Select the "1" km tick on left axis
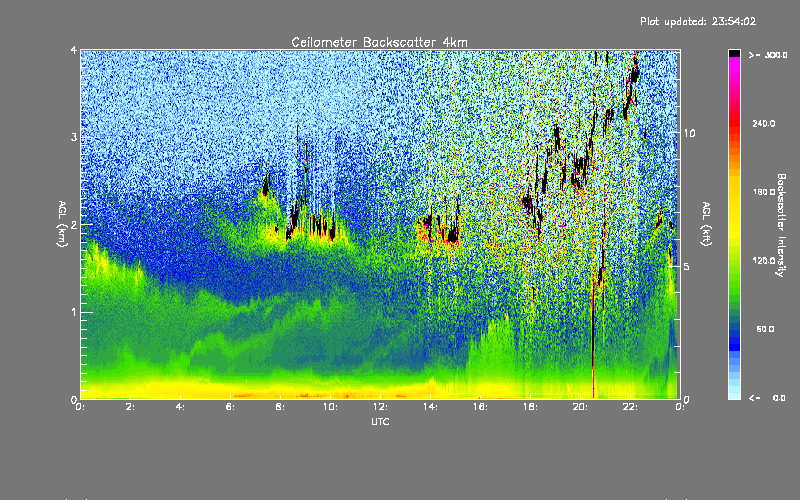This screenshot has height=500, width=800. (x=74, y=312)
